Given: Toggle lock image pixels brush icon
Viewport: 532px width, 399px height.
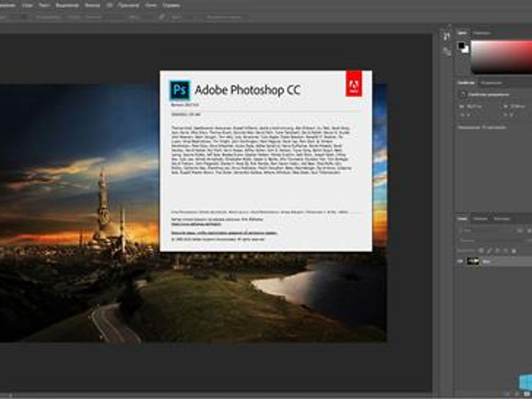Looking at the screenshot, I should tap(490, 251).
